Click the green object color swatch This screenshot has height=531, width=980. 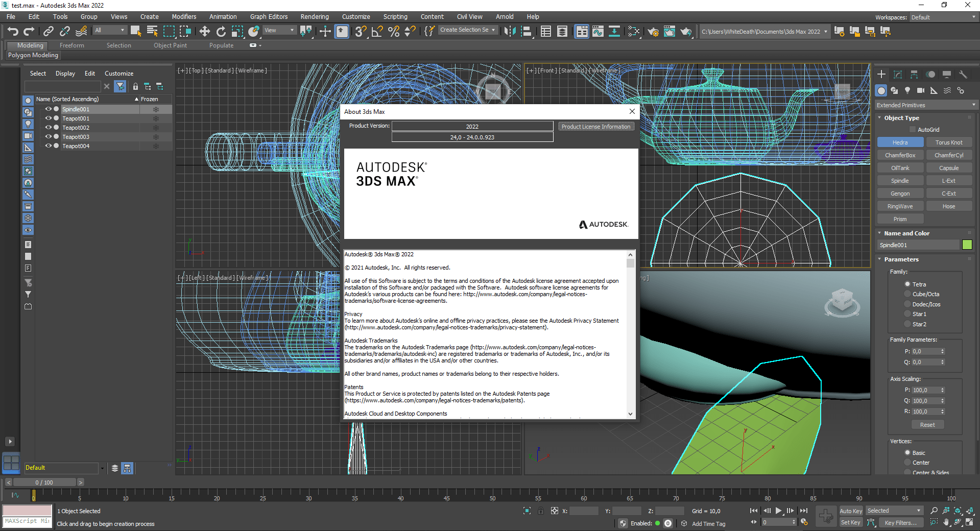pyautogui.click(x=967, y=245)
